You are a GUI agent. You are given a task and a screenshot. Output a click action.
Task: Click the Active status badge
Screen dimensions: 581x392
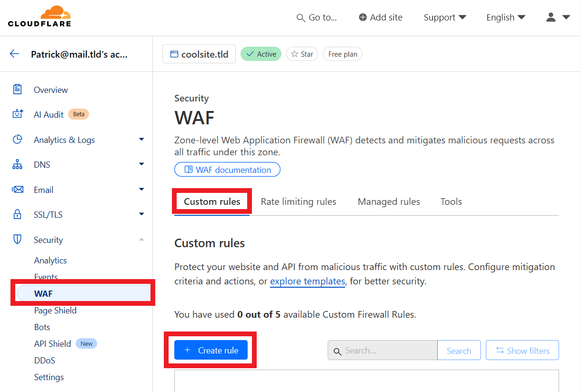(x=261, y=54)
